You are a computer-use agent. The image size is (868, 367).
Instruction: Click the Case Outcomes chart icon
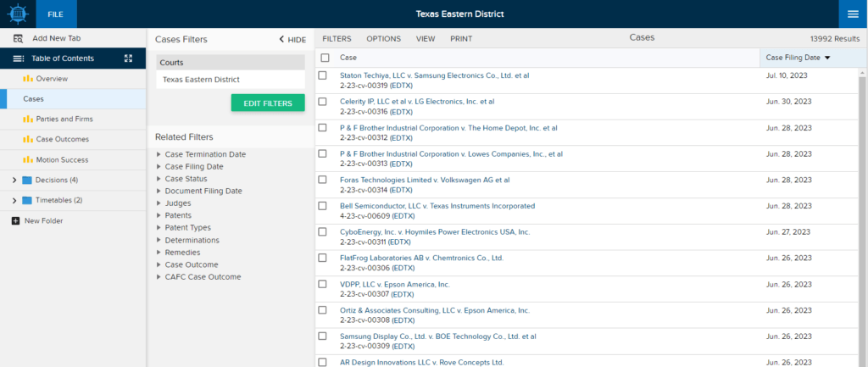pos(28,140)
